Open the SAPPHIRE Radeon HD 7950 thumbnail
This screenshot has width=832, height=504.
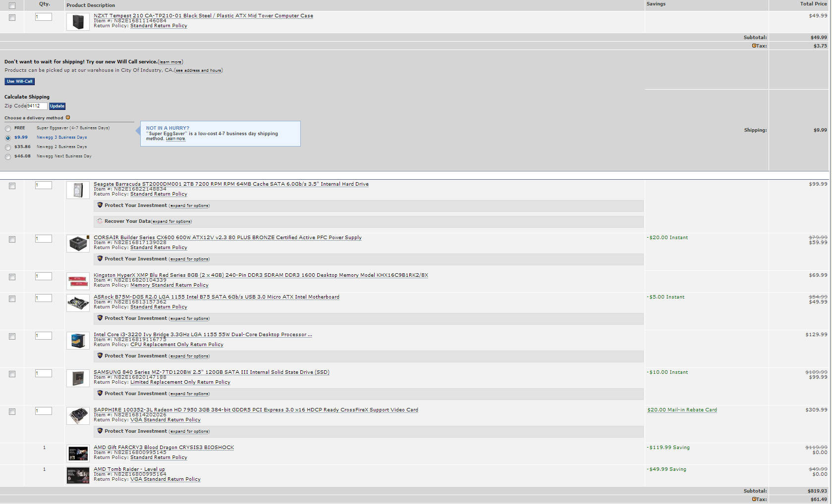[78, 416]
